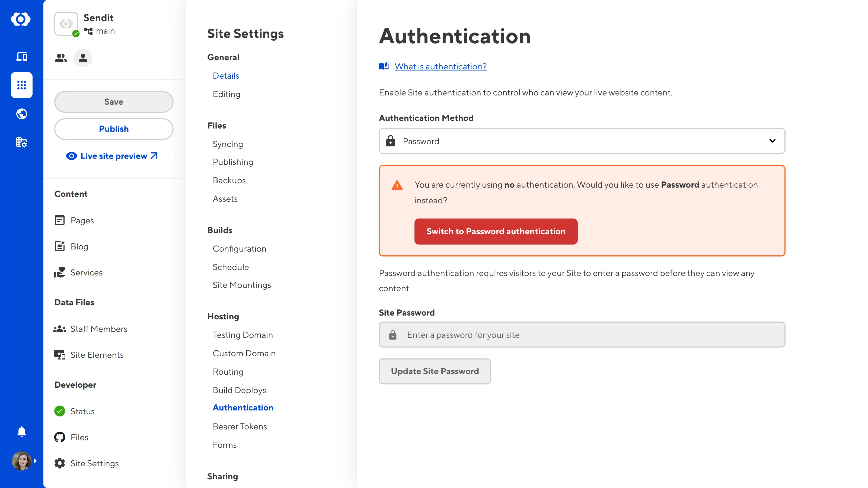Click the CloudCannon logo icon
The image size is (868, 488).
pos(21,19)
